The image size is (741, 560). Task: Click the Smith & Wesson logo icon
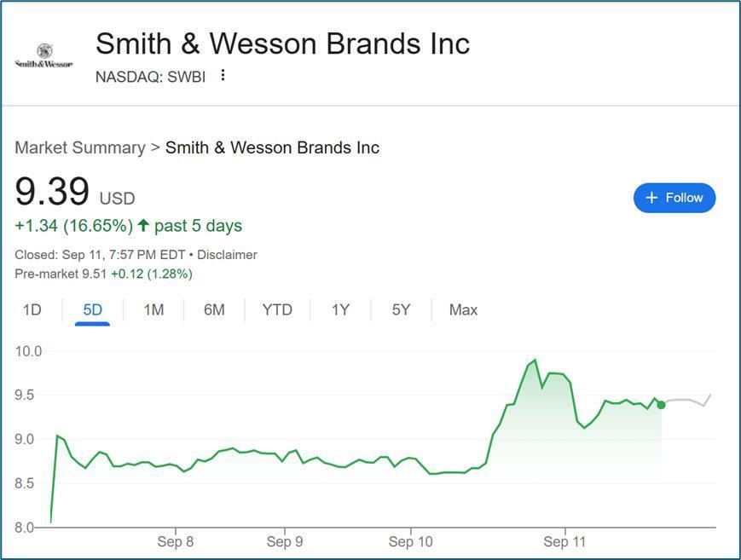point(43,56)
